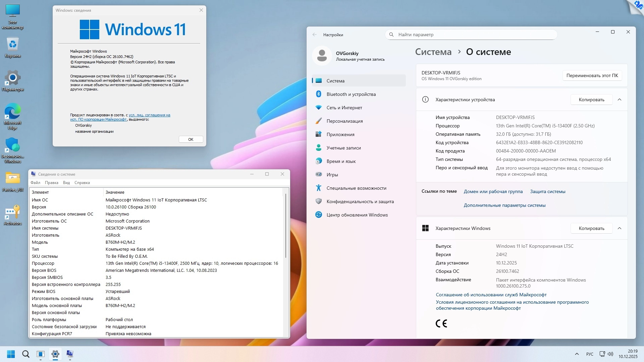
Task: Expand hidden icons in system tray
Action: coord(577,354)
